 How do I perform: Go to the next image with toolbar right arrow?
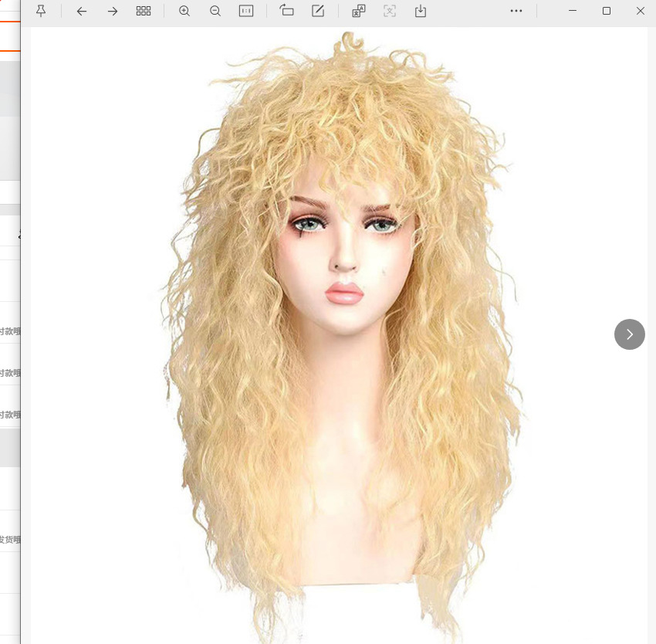pyautogui.click(x=113, y=11)
